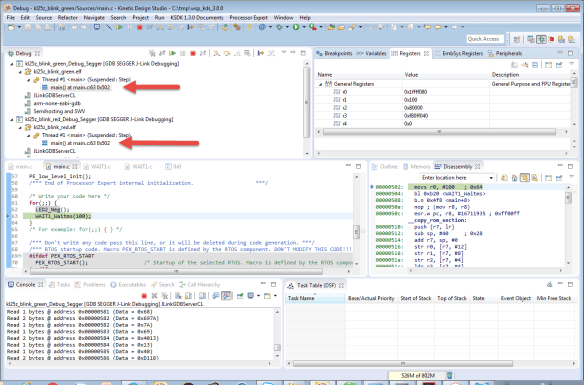
Task: Remove all terminated launches in Debug view
Action: pos(152,54)
